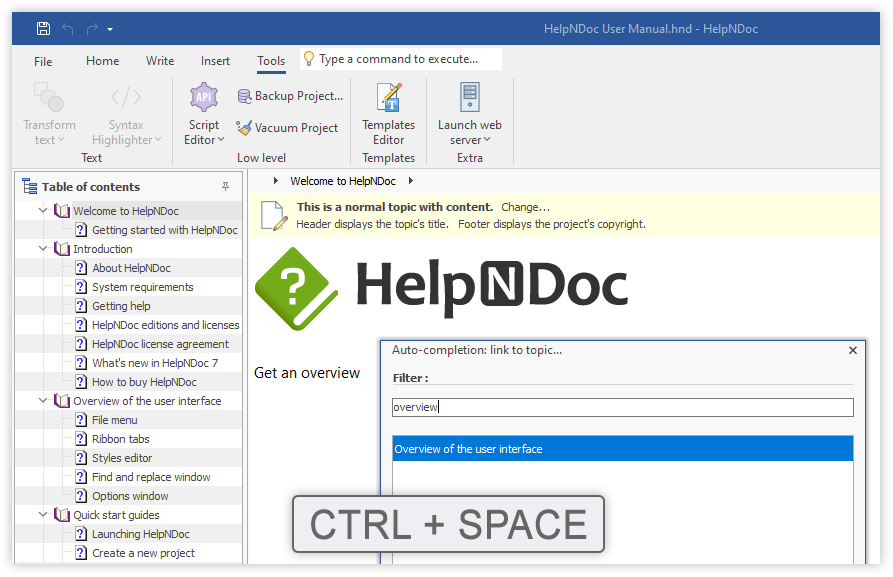Select 'Getting started with HelpNDoc' topic
Viewport: 893px width, 577px height.
point(165,230)
